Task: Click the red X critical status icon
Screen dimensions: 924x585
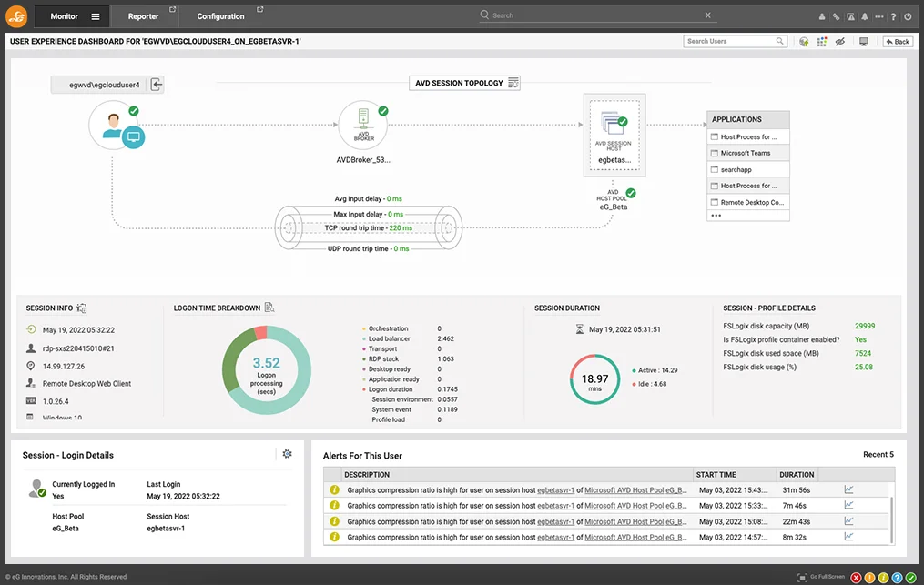Action: click(x=856, y=578)
